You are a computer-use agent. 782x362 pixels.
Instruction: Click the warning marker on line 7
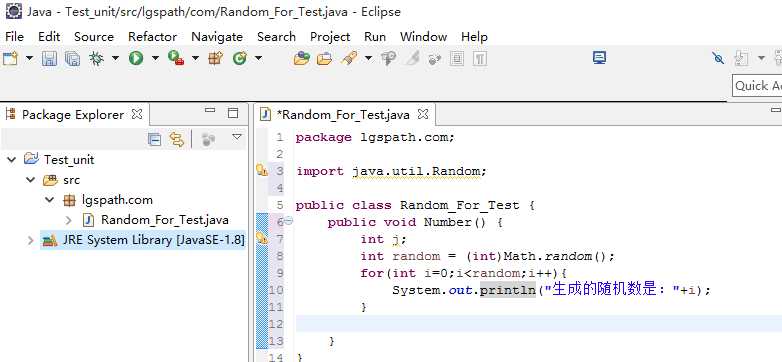(x=262, y=239)
